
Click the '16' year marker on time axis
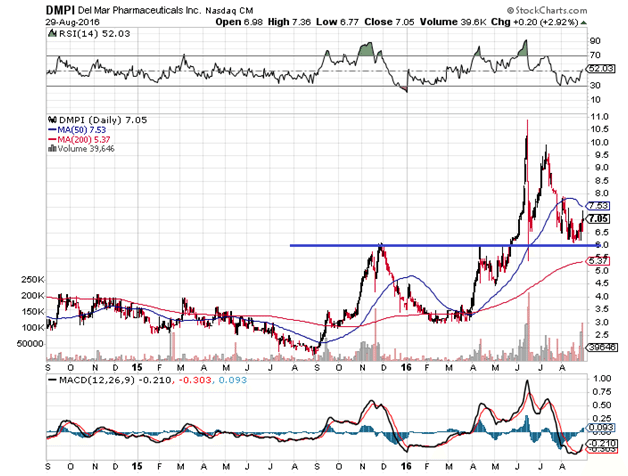pos(403,365)
